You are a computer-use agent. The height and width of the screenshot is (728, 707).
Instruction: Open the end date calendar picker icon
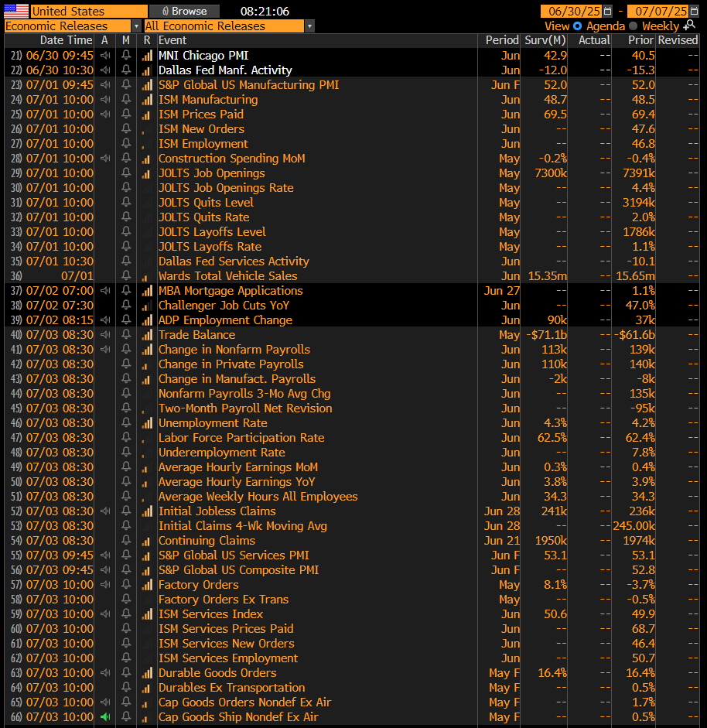(694, 11)
